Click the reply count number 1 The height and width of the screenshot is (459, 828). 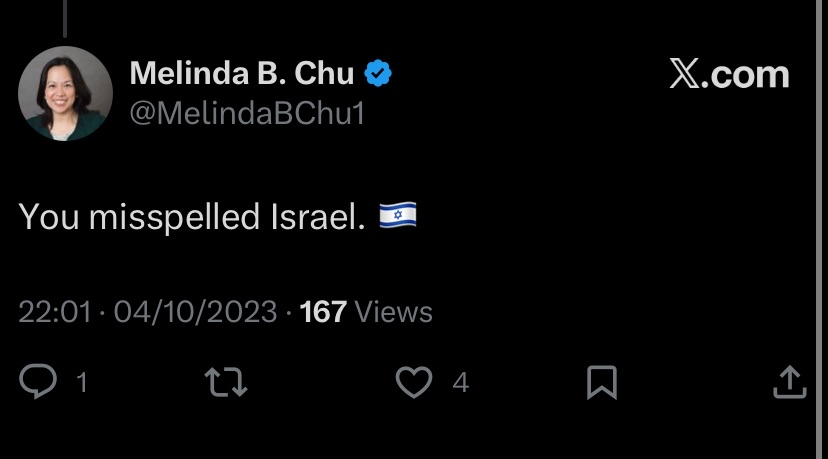pos(82,382)
